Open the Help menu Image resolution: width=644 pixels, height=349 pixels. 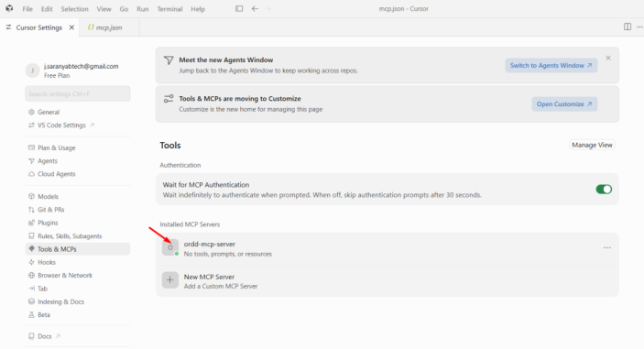(x=198, y=8)
